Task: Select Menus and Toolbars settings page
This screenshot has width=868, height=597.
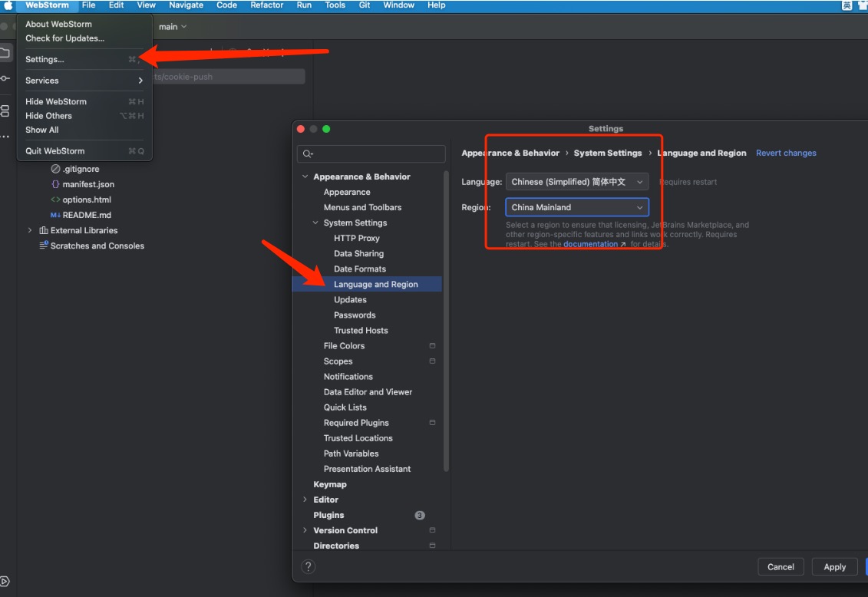Action: click(362, 207)
